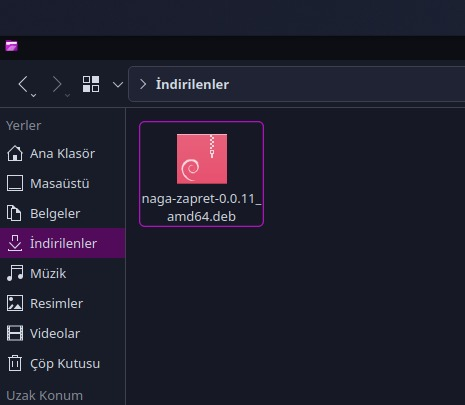Go forward with the right arrow button
Screen dimensions: 465x405
click(57, 84)
